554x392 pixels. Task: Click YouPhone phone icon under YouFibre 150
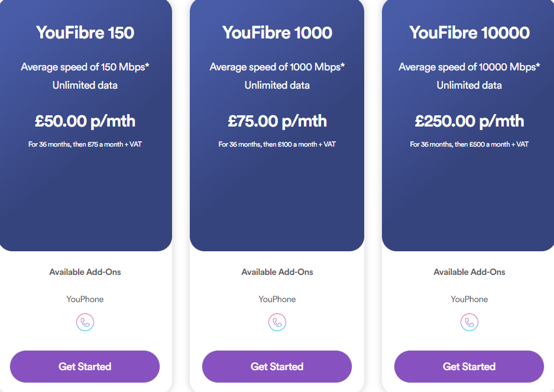85,322
